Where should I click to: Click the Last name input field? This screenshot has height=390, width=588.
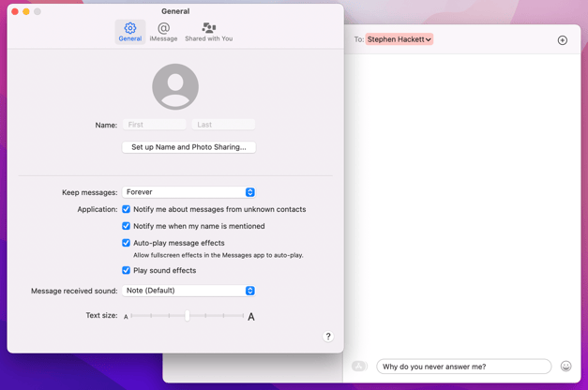[x=223, y=125]
